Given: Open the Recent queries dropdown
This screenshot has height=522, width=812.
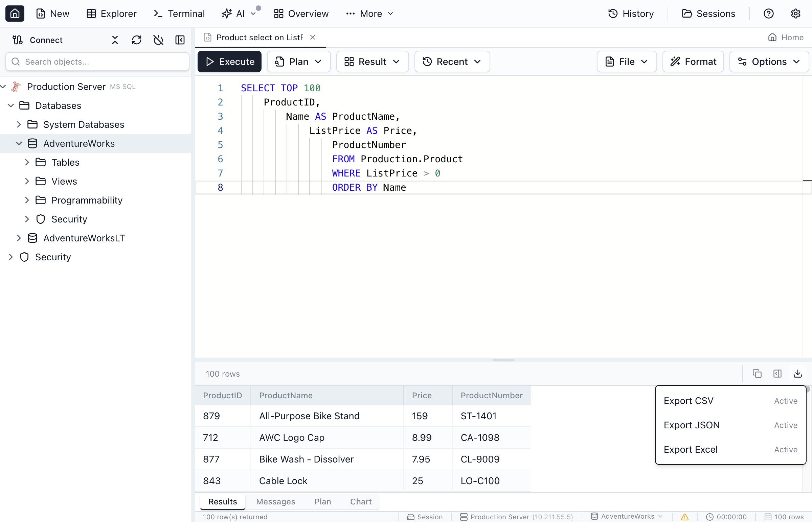Looking at the screenshot, I should [452, 61].
